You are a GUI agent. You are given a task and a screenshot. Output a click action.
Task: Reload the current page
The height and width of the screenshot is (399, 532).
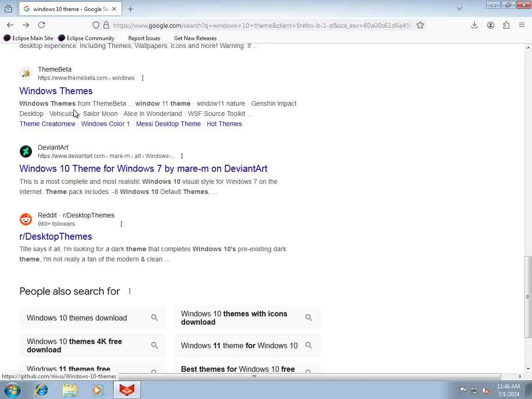pyautogui.click(x=42, y=25)
